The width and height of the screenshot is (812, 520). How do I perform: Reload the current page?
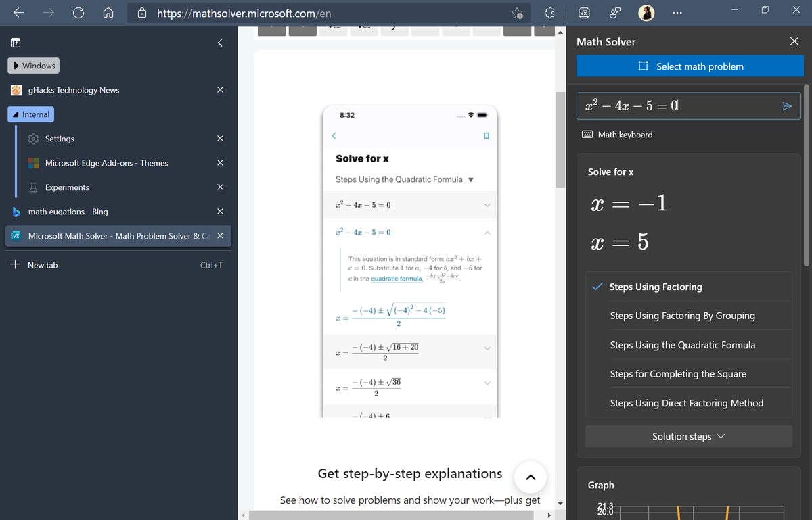pos(79,13)
